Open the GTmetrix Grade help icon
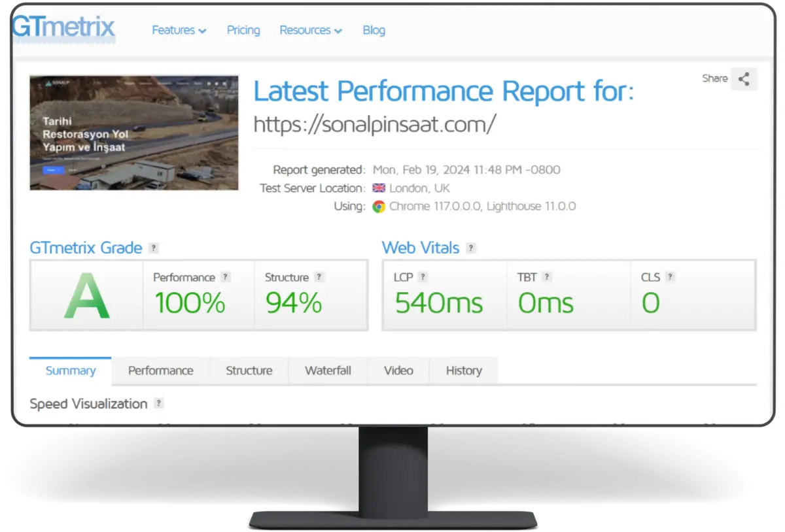 coord(153,248)
